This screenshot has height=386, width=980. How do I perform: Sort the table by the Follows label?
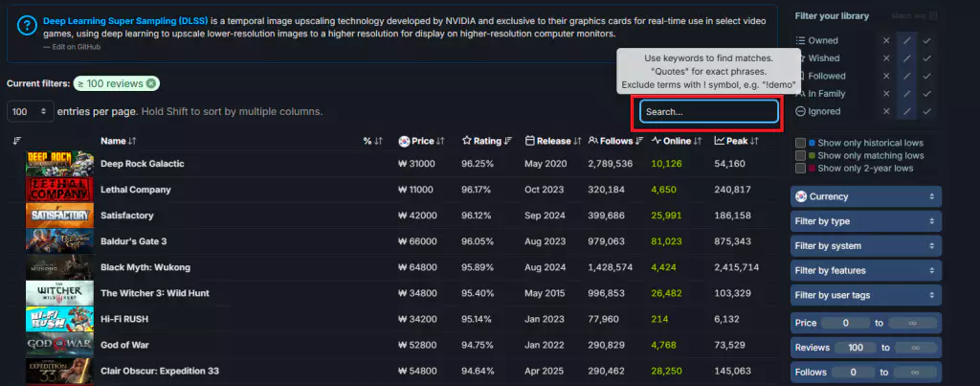pyautogui.click(x=616, y=142)
